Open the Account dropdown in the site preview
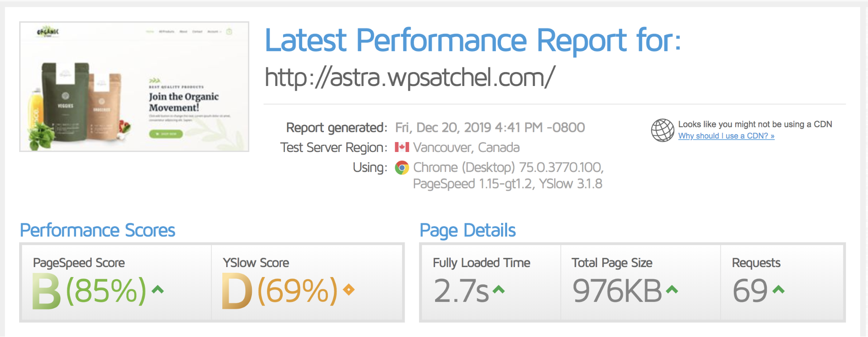868x337 pixels. pos(213,32)
